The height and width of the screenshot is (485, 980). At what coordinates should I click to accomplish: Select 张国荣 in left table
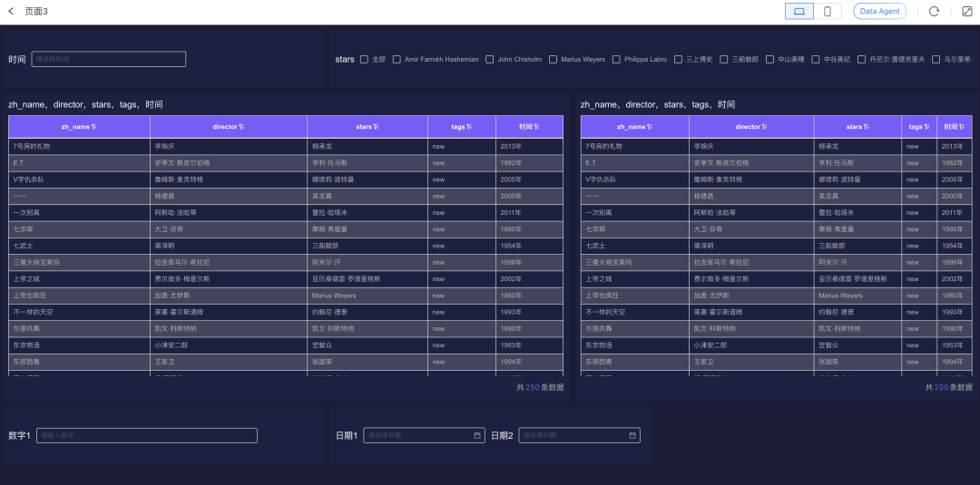[322, 362]
